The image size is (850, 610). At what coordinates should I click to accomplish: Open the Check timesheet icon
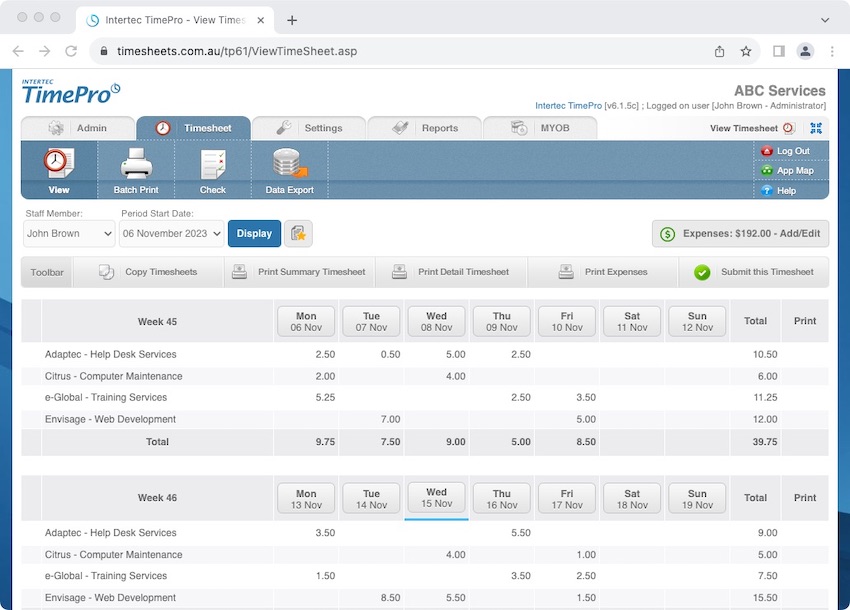pos(212,164)
